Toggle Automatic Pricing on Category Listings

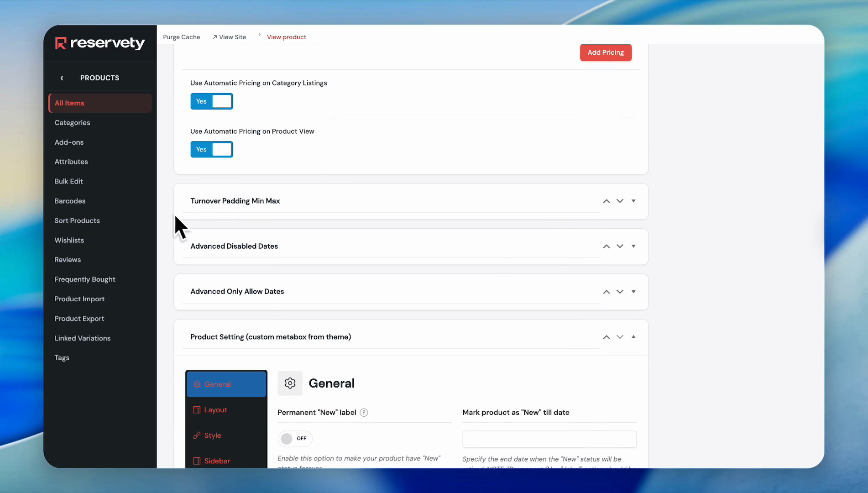click(212, 101)
